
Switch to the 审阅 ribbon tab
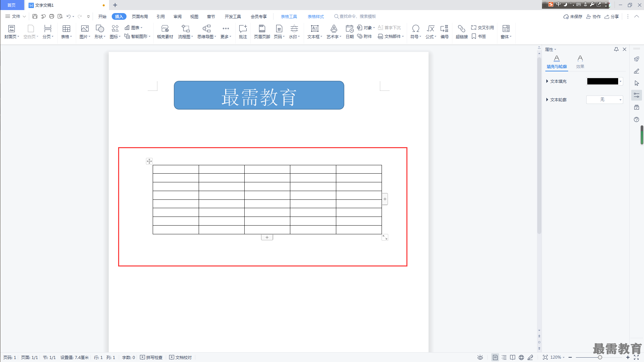tap(178, 16)
